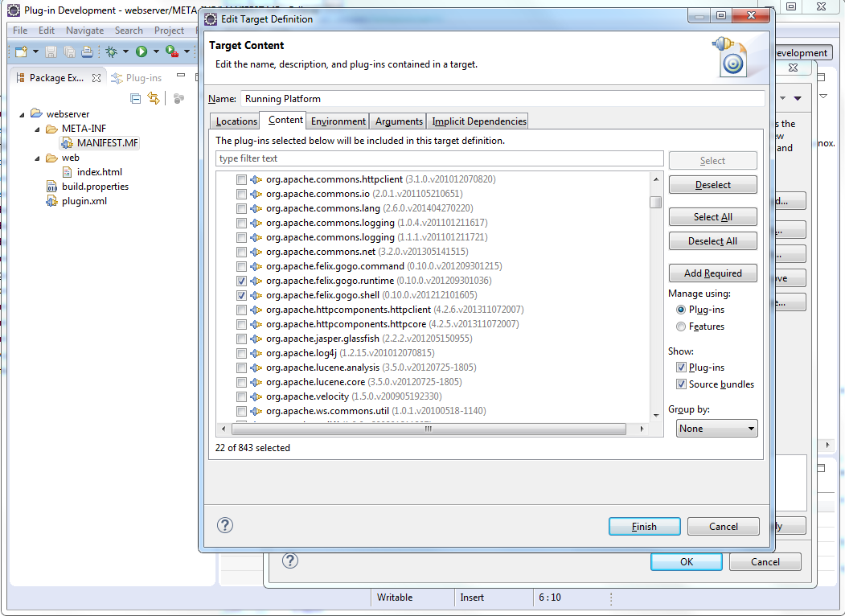Click Finish in Edit Target Definition

pyautogui.click(x=644, y=527)
